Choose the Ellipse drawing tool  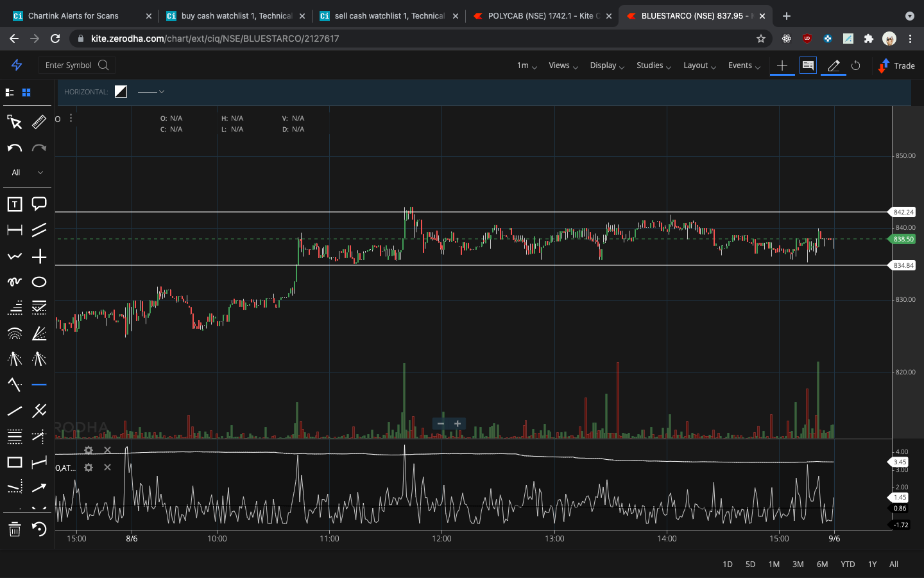pyautogui.click(x=39, y=281)
